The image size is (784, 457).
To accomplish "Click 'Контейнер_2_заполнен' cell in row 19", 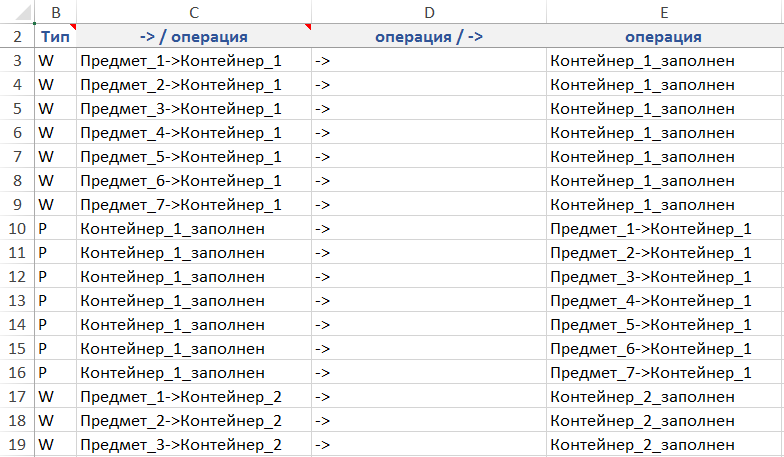I will point(643,444).
